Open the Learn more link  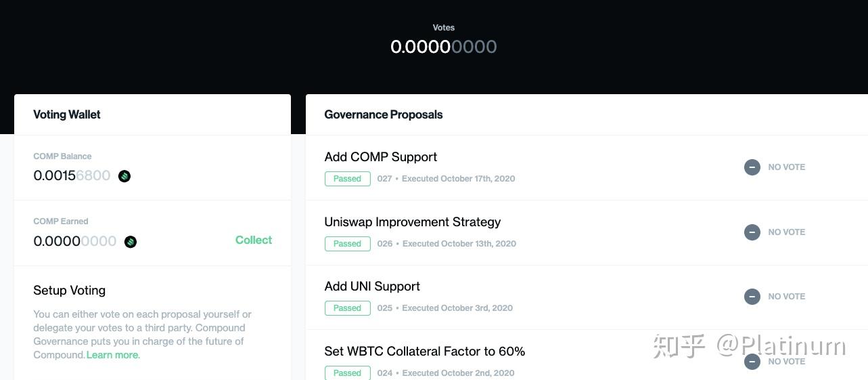pyautogui.click(x=112, y=355)
